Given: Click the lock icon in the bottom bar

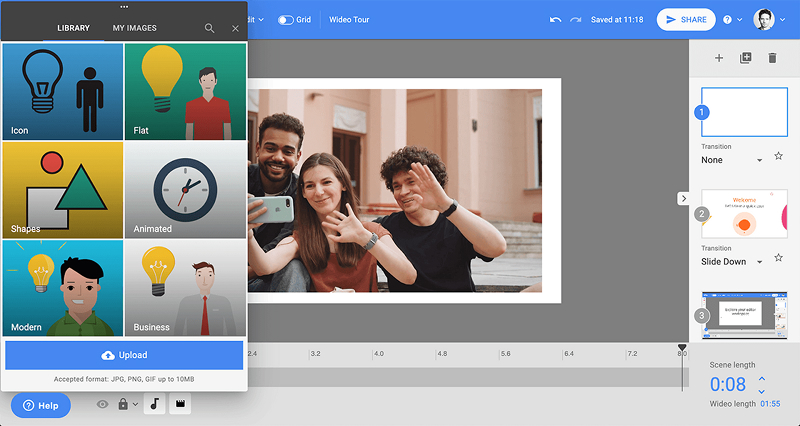Looking at the screenshot, I should coord(124,405).
